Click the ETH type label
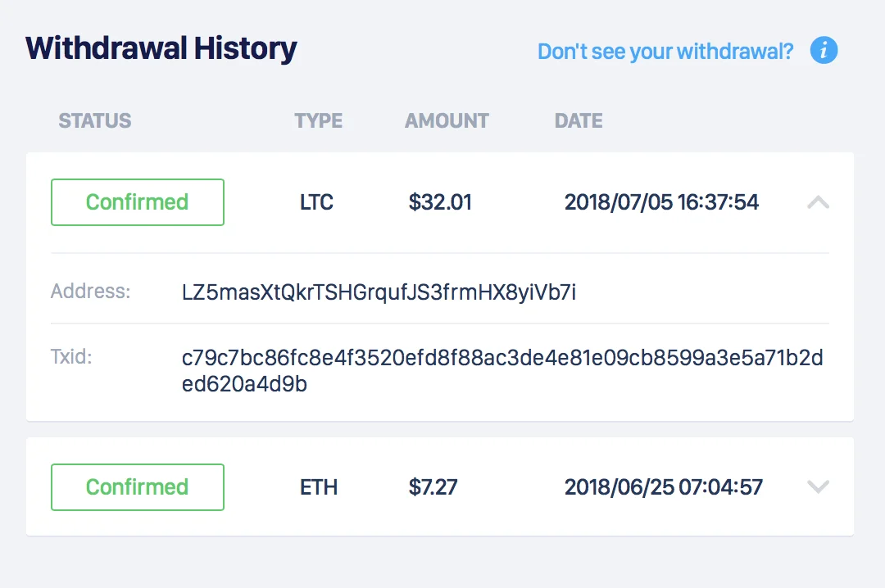 coord(319,487)
